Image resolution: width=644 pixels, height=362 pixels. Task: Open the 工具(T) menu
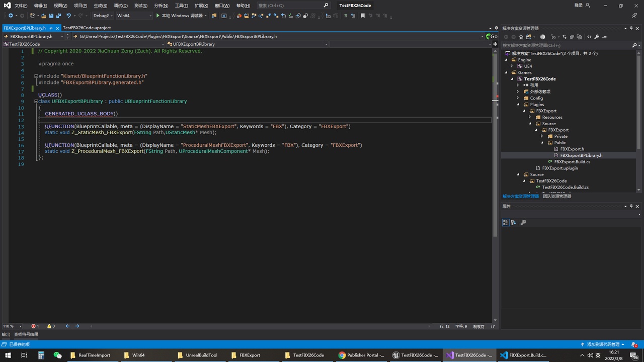(x=181, y=6)
